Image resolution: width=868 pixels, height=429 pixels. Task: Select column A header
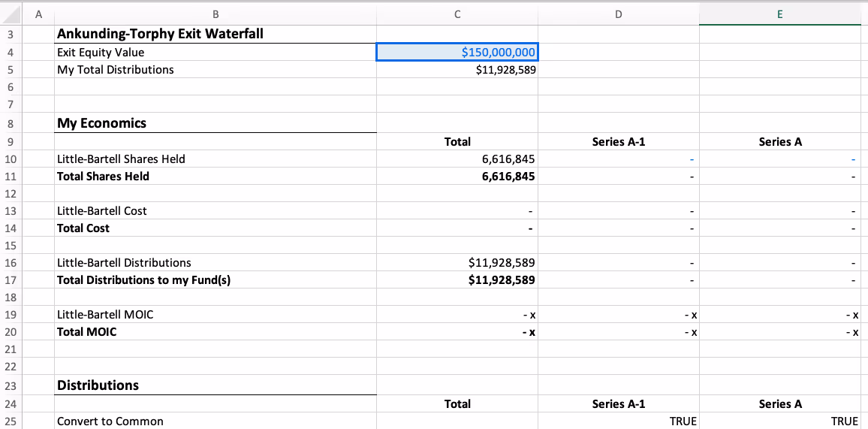click(x=38, y=15)
